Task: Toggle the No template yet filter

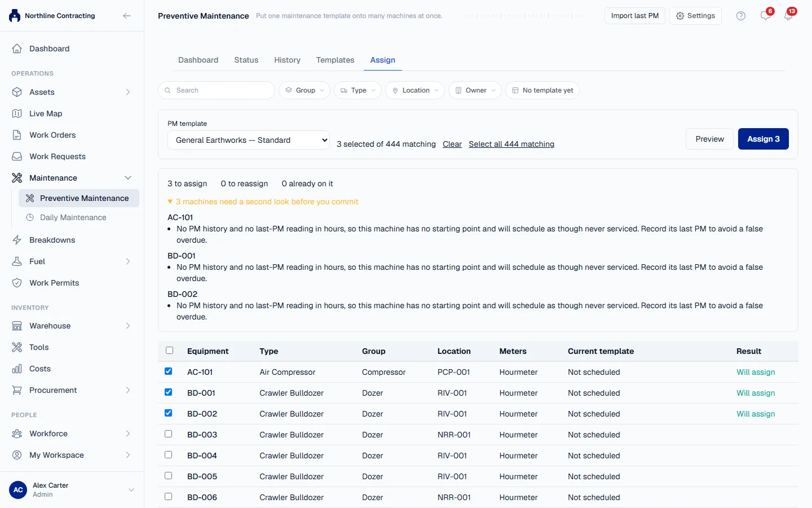Action: pos(542,90)
